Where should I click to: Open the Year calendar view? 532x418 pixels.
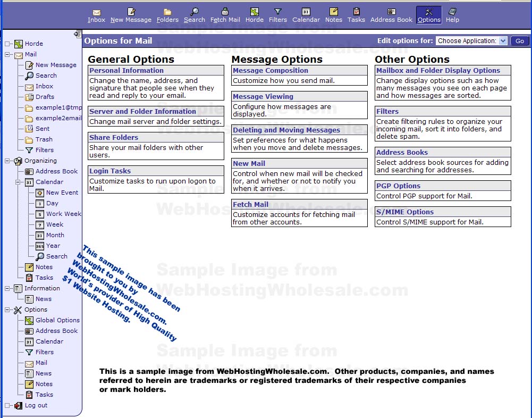point(53,246)
